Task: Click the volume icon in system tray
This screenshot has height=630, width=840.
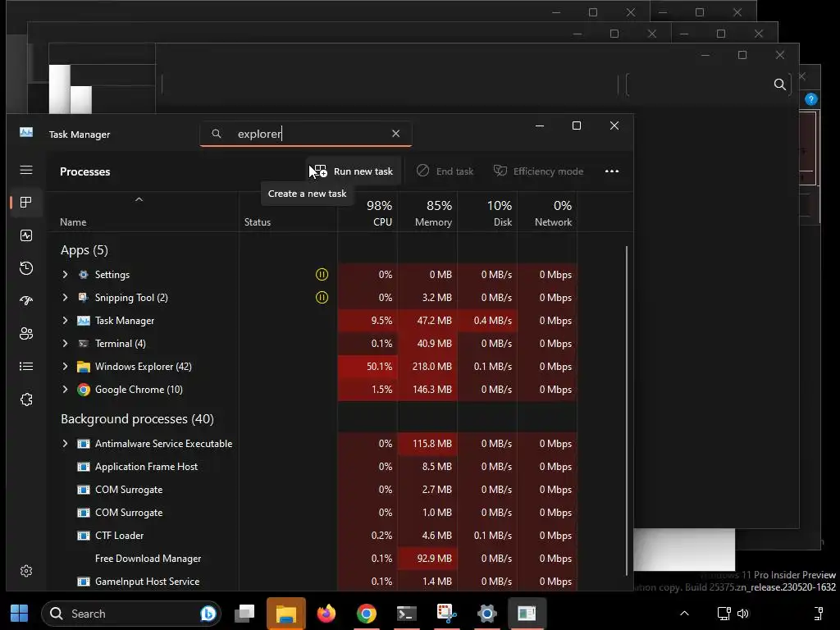Action: (x=743, y=614)
